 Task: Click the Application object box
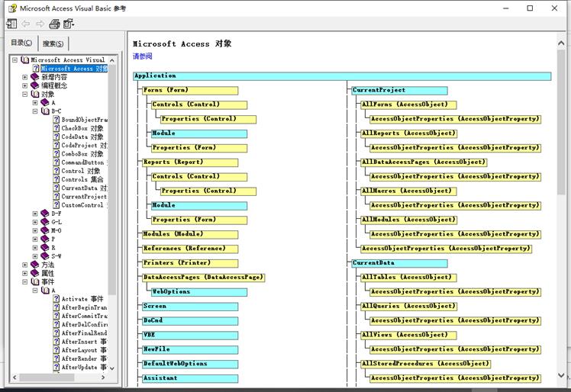click(x=342, y=76)
